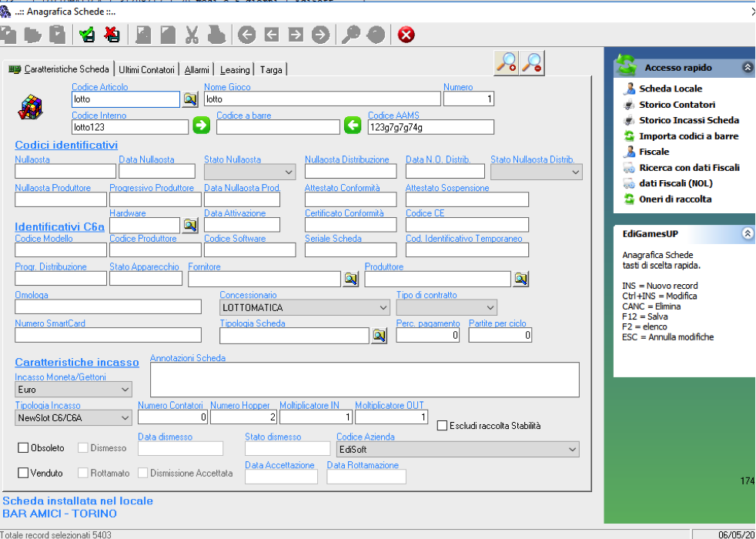The image size is (756, 539).
Task: Open the Allarmi tab
Action: click(x=197, y=70)
